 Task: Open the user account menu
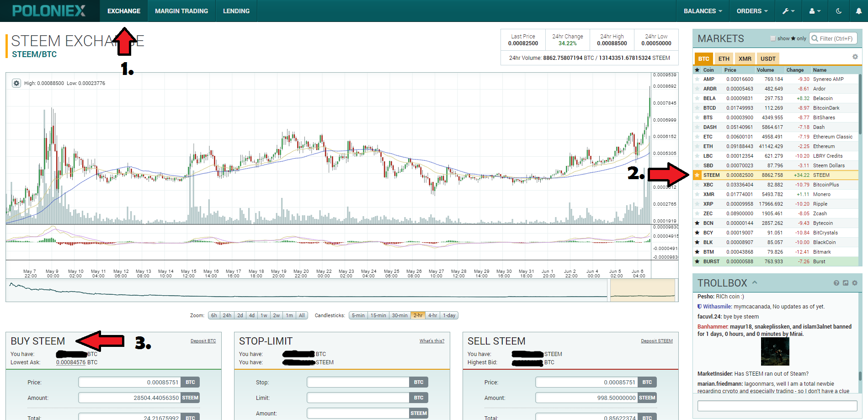pos(815,11)
